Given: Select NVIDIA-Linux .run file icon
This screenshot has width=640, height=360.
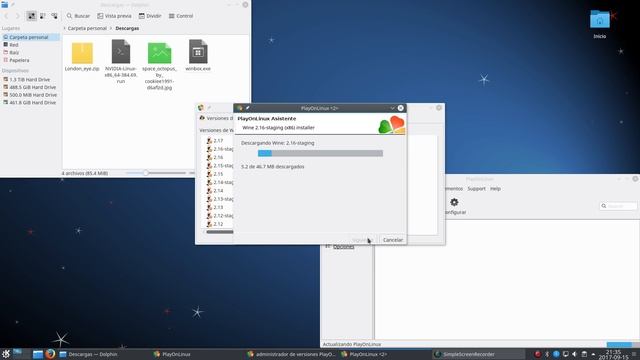Looking at the screenshot, I should click(x=121, y=51).
